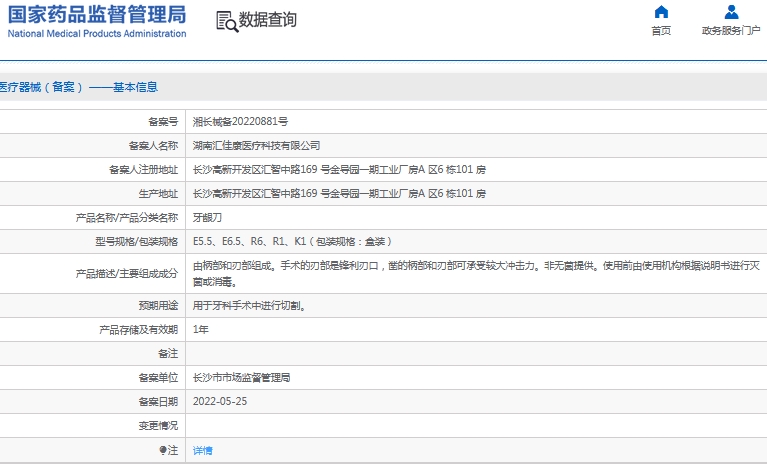Click the 产品名称/产品分类名称 label
Screen dimensions: 767x470
point(127,217)
